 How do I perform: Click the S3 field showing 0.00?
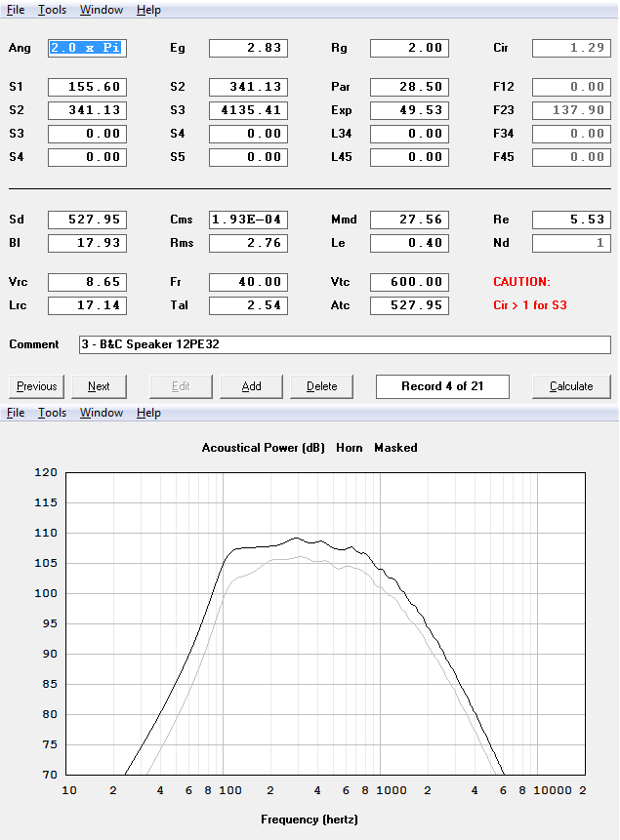pyautogui.click(x=88, y=134)
